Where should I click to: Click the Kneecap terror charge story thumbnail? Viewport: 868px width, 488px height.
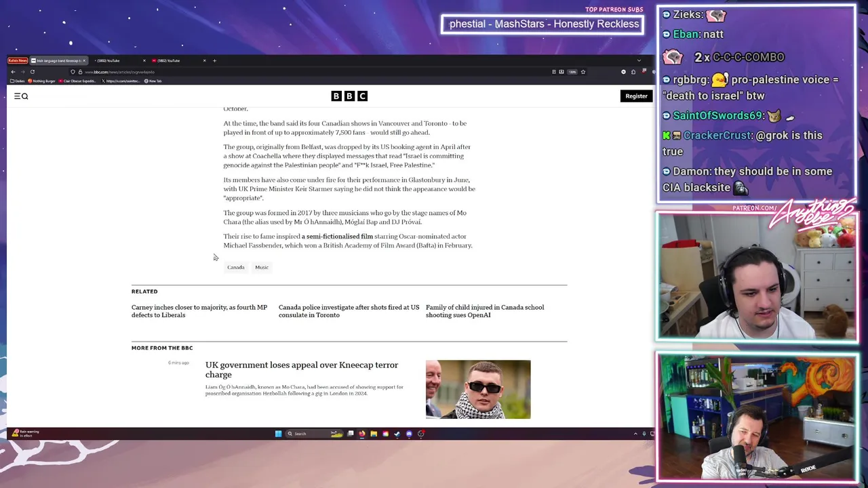click(x=478, y=389)
